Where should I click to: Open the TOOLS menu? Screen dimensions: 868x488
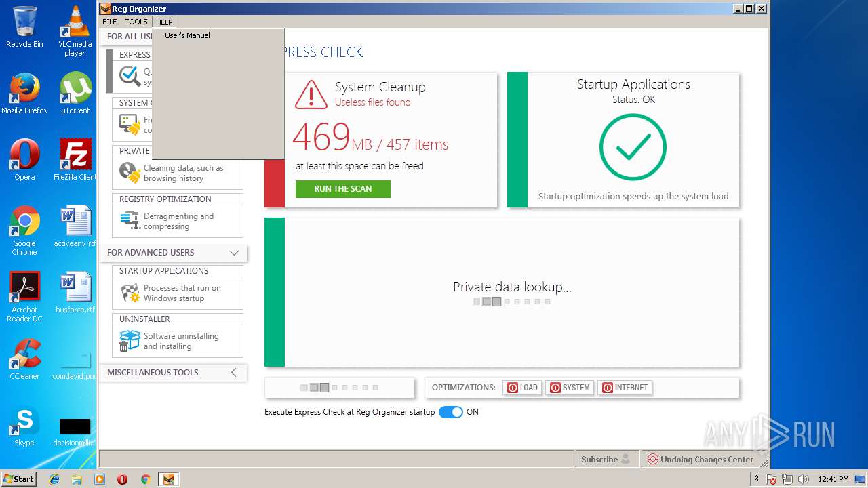136,22
